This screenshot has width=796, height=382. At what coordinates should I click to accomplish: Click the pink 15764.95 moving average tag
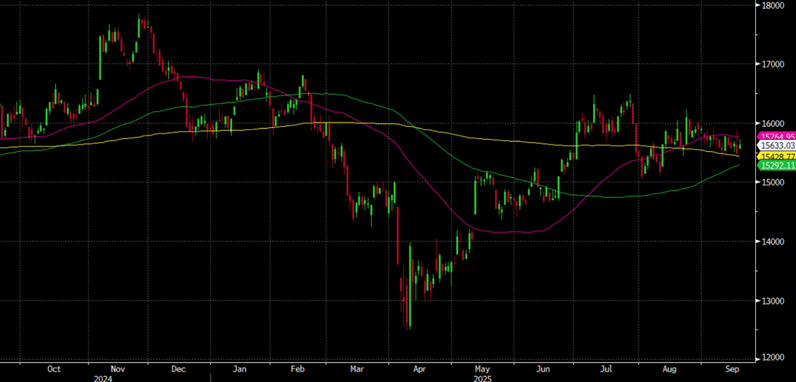[776, 136]
